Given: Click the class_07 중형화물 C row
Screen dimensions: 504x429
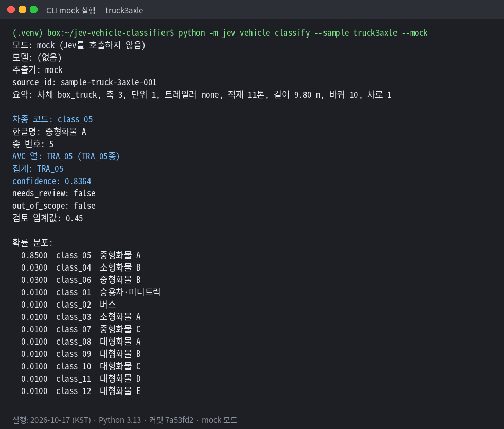Looking at the screenshot, I should point(81,329).
